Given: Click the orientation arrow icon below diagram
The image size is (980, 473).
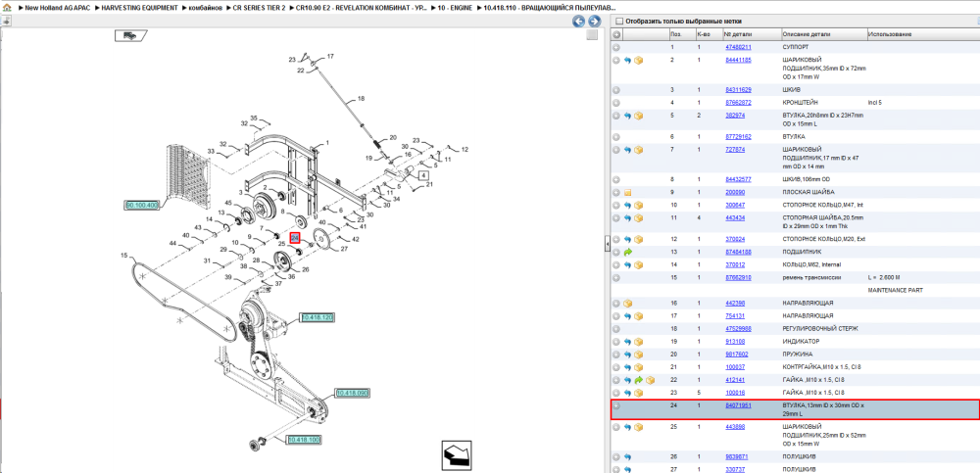Looking at the screenshot, I should 457,454.
